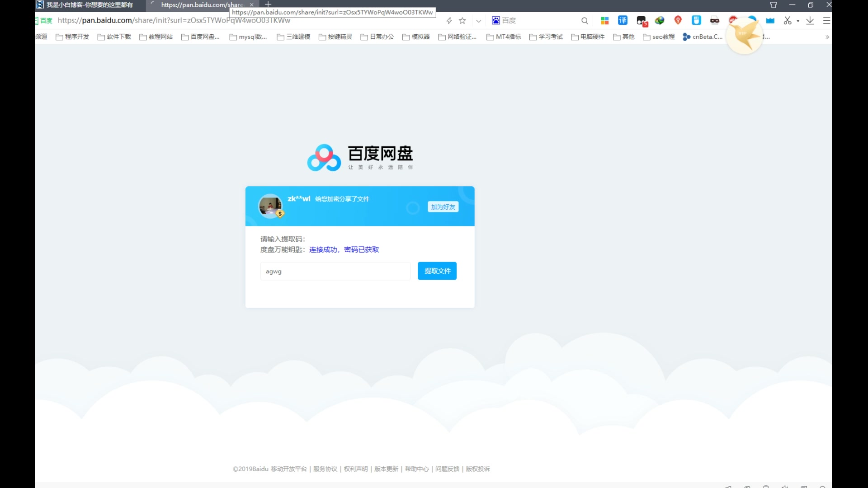Open the browser hamburger main menu
The width and height of the screenshot is (868, 488).
click(827, 21)
